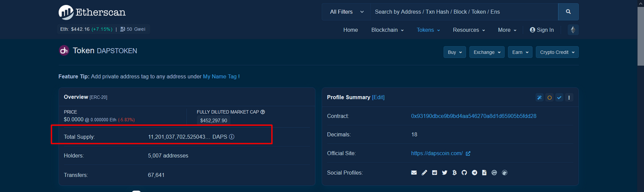This screenshot has width=644, height=192.
Task: Click the 5,007 addresses holders value
Action: pos(168,156)
